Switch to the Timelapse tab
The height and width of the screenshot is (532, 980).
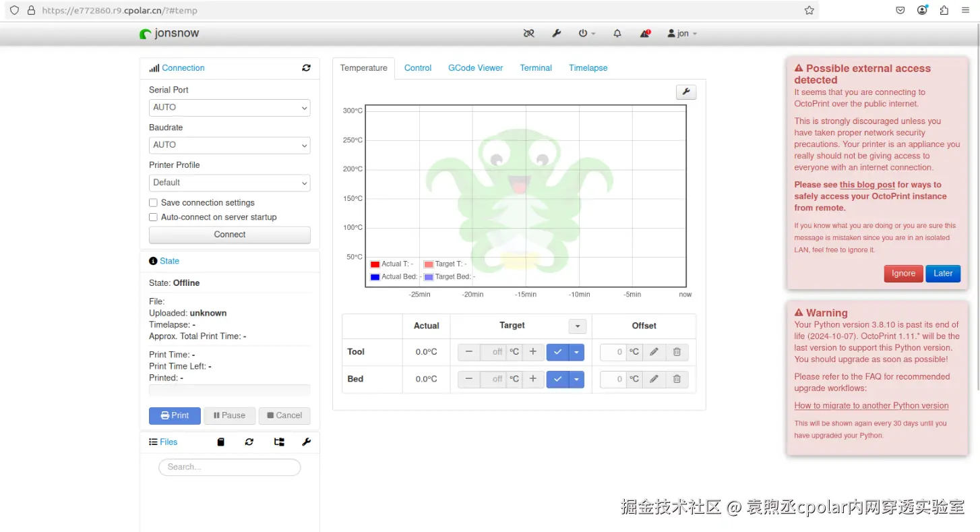588,68
